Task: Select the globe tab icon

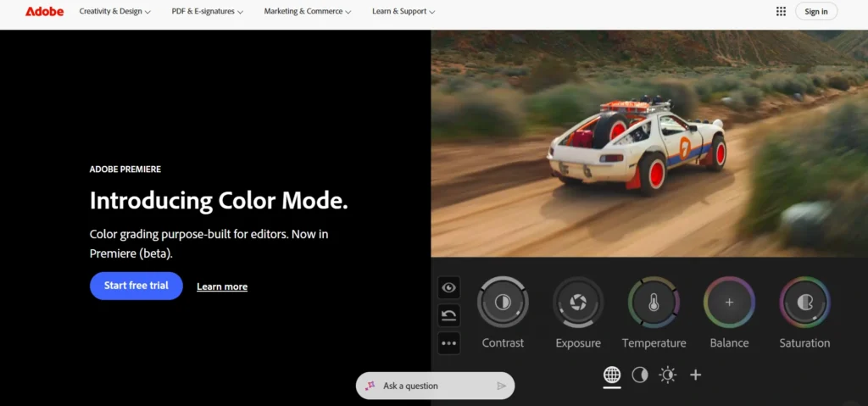Action: point(612,375)
